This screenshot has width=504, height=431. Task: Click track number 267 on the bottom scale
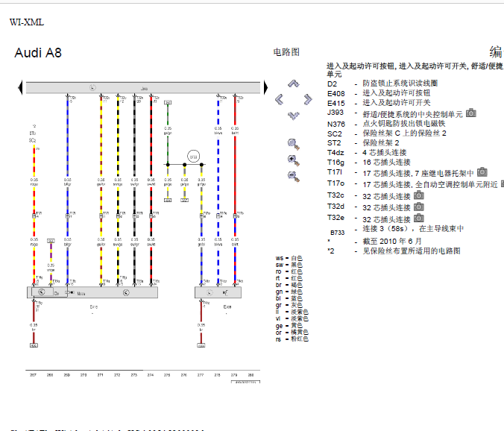[33, 375]
